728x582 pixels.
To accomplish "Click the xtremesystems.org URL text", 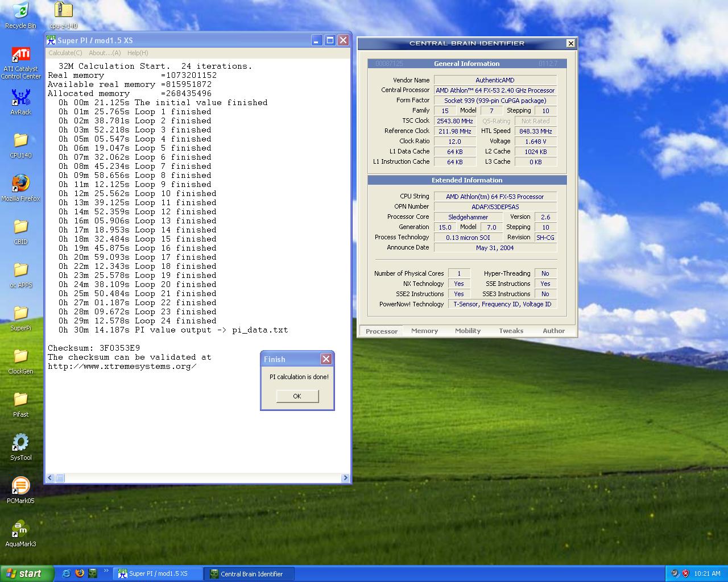I will (x=122, y=366).
